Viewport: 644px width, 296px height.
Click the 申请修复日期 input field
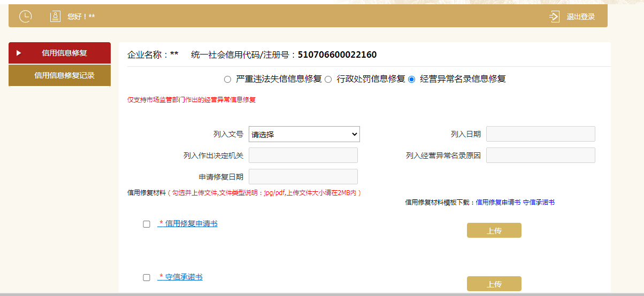(303, 177)
